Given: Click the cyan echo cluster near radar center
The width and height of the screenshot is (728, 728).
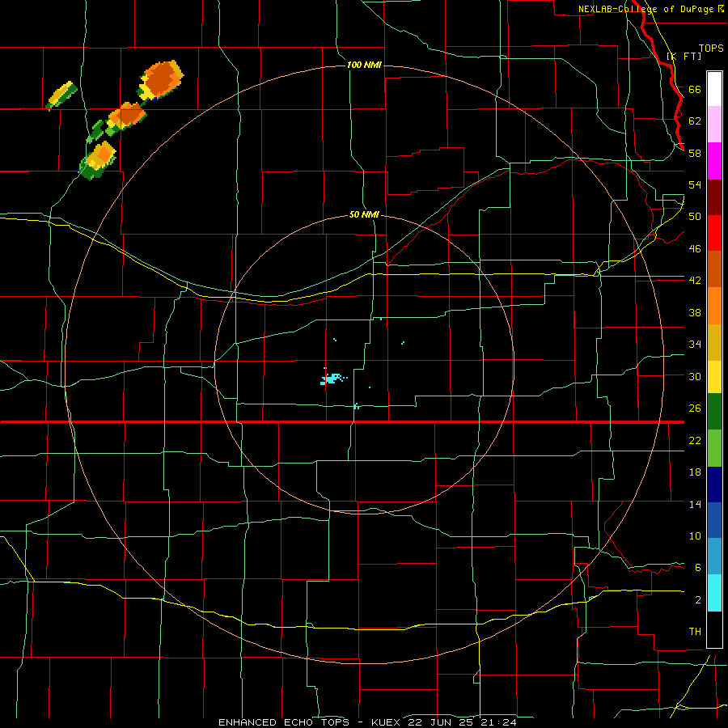Looking at the screenshot, I should (333, 379).
